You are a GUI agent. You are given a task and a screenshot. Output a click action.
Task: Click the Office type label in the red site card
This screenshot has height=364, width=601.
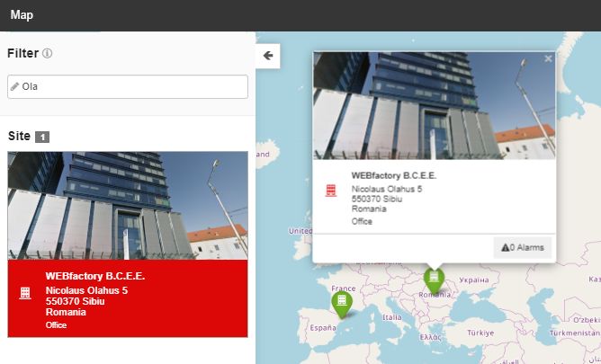(57, 324)
